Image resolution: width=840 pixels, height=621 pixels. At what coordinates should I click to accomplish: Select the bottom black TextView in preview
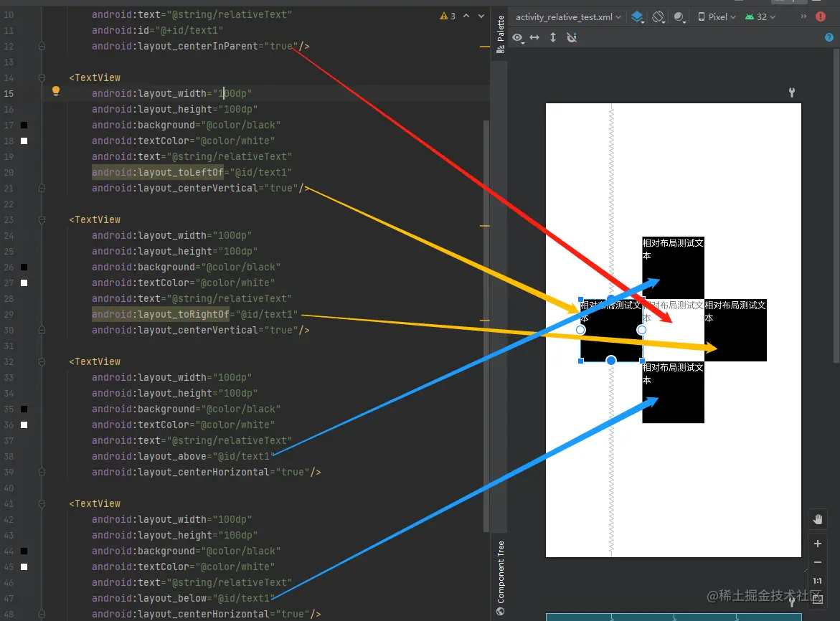point(674,392)
